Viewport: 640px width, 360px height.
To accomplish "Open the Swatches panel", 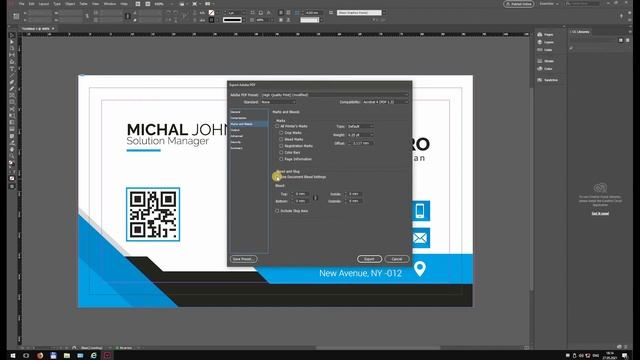I will point(547,80).
